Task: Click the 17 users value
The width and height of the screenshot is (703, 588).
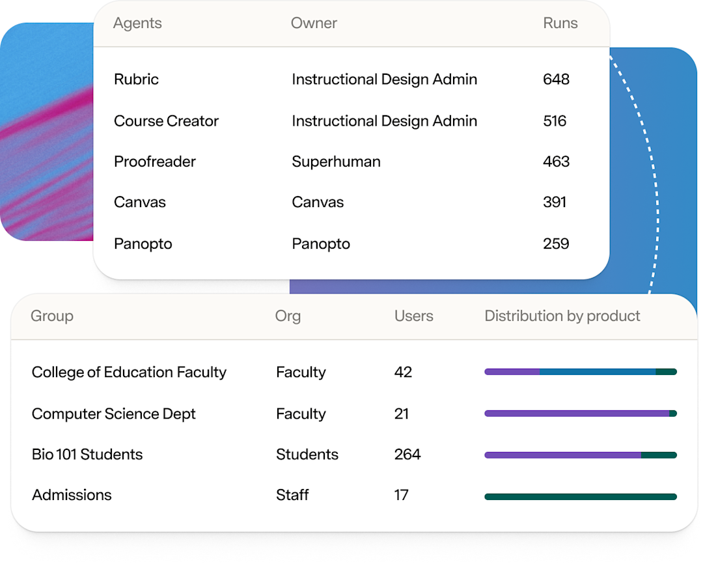Action: point(401,495)
